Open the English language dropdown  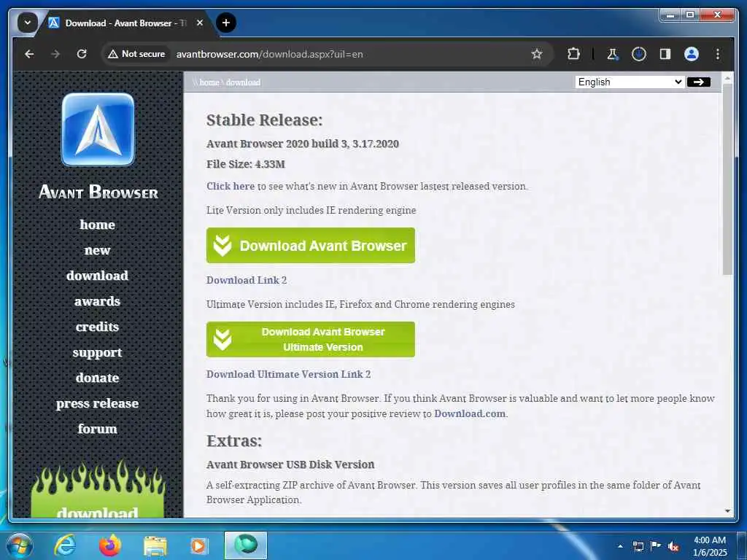pyautogui.click(x=630, y=82)
